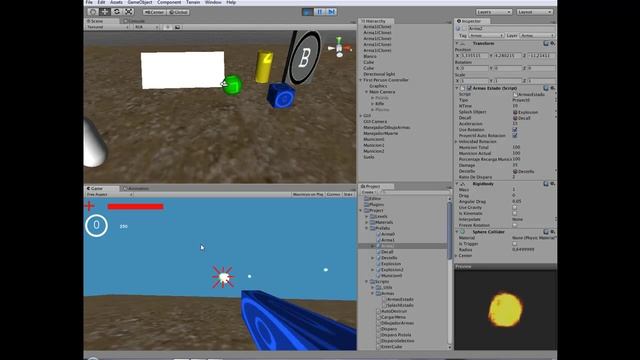Click the Explosion prefab icon in Project
Image resolution: width=640 pixels, height=360 pixels.
tap(379, 264)
